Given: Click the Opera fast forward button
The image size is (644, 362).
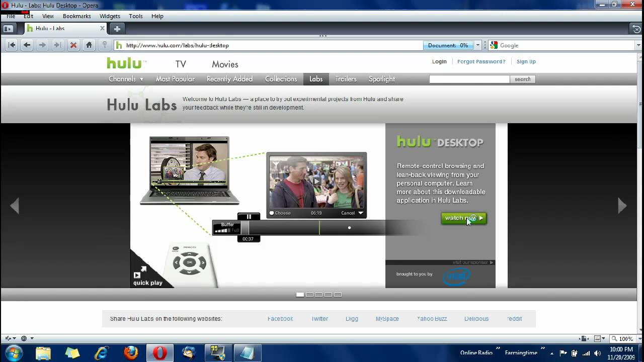Looking at the screenshot, I should click(x=58, y=45).
